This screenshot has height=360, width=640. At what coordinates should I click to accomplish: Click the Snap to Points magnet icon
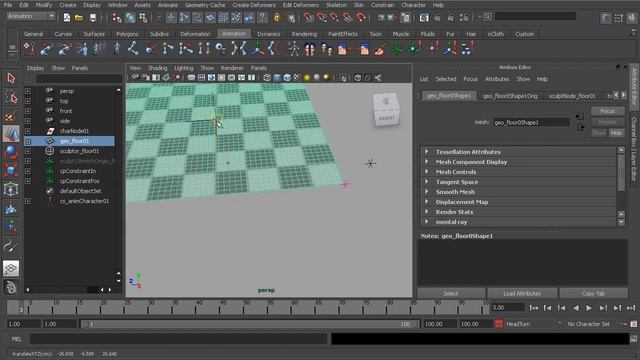[x=335, y=18]
